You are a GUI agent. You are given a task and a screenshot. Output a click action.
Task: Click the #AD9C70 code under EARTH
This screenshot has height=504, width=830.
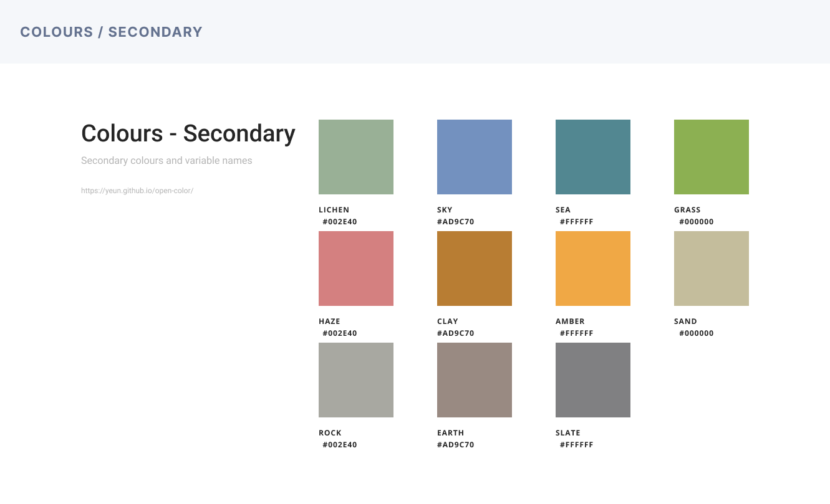(456, 445)
